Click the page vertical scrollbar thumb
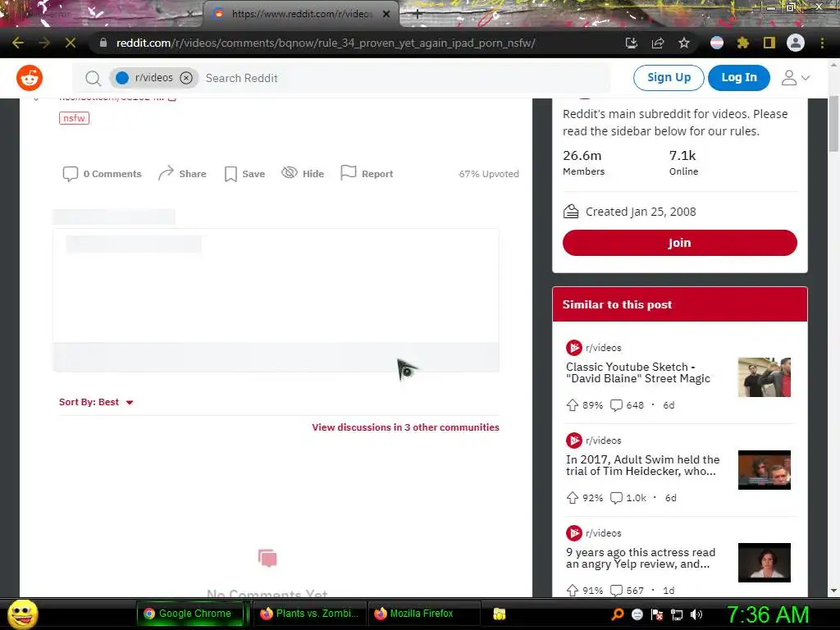 tap(833, 123)
